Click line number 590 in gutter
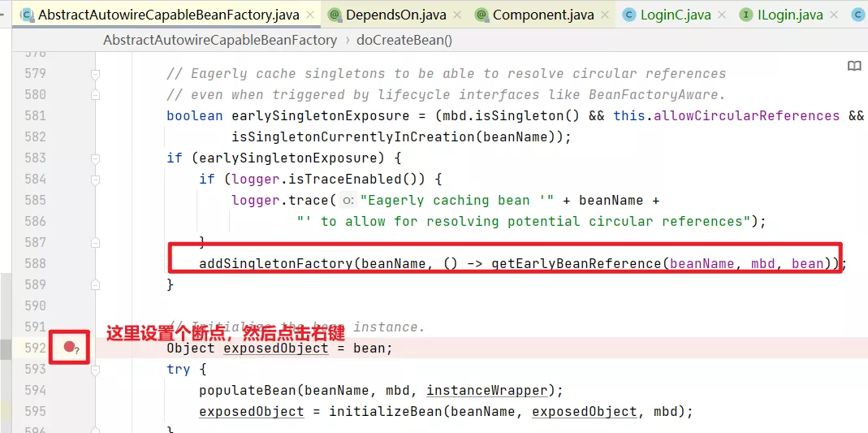This screenshot has height=433, width=868. point(36,305)
